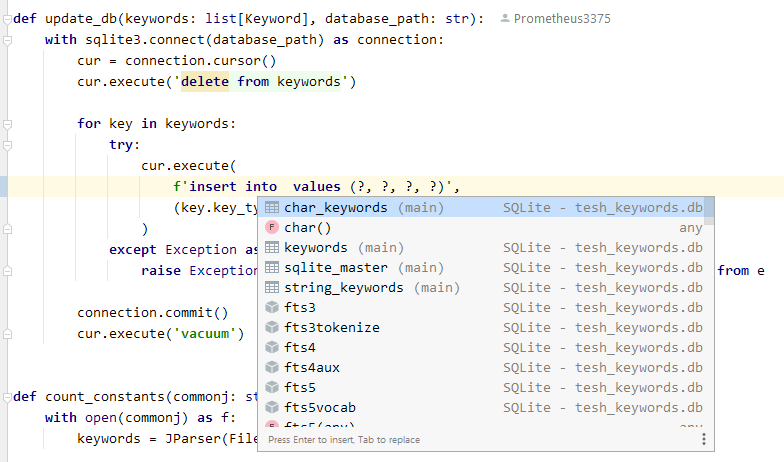784x462 pixels.
Task: Select the keywords (main) completion entry
Action: click(x=315, y=248)
